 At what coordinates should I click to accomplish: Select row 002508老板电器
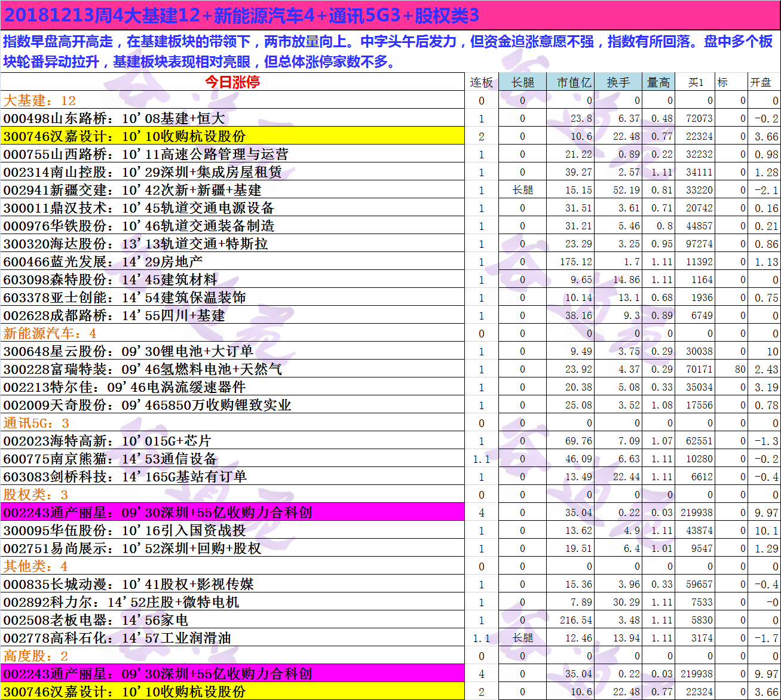click(x=232, y=619)
